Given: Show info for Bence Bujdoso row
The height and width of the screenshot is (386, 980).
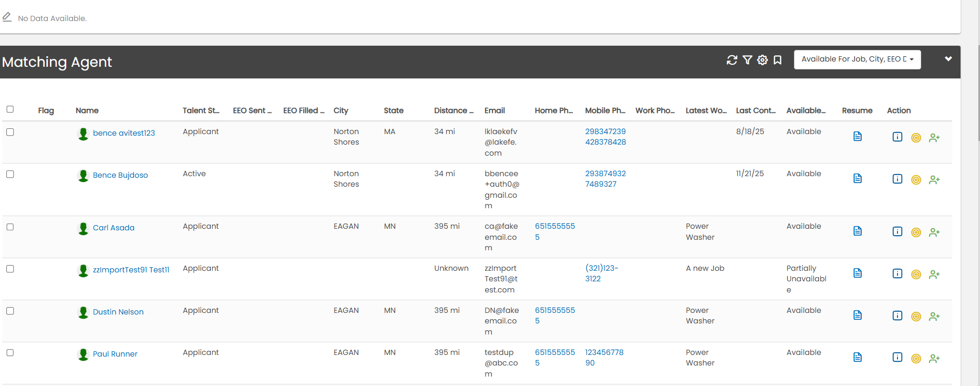Looking at the screenshot, I should point(898,179).
